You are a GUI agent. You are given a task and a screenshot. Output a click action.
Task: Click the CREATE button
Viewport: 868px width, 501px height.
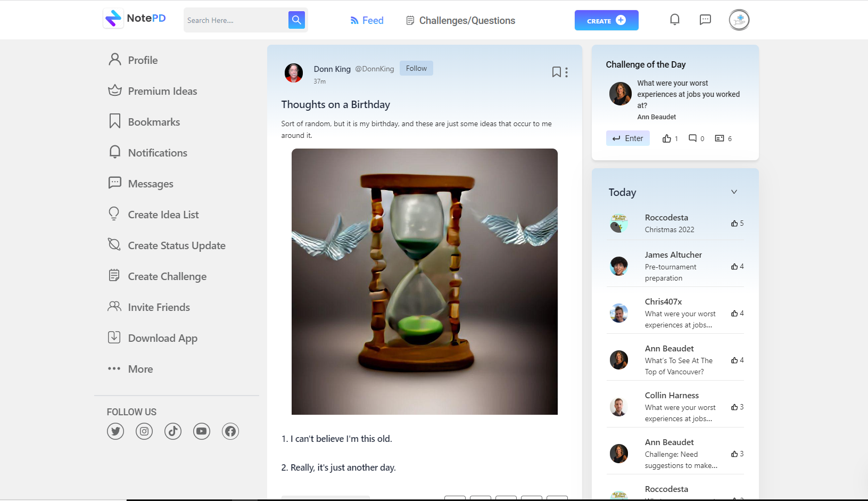pyautogui.click(x=607, y=20)
